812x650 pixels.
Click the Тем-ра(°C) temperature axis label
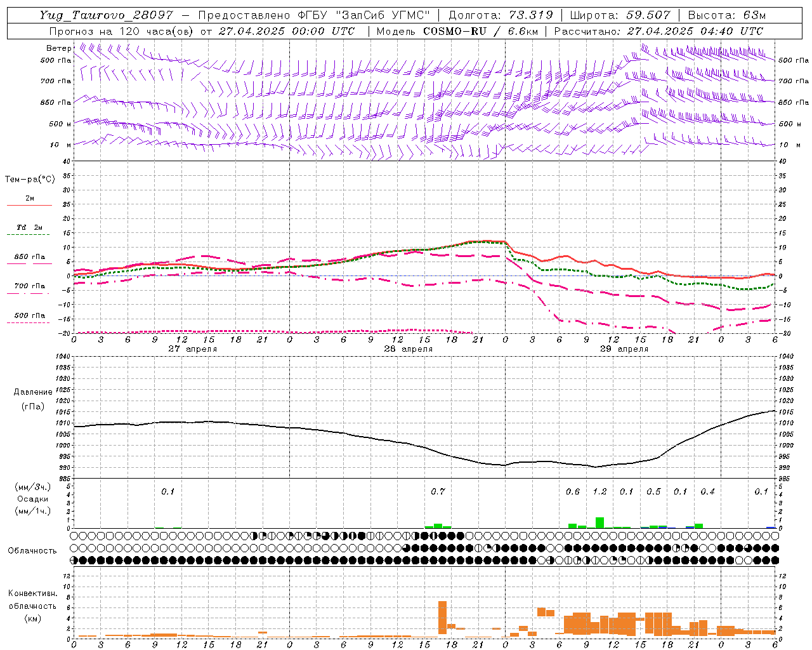pyautogui.click(x=30, y=180)
